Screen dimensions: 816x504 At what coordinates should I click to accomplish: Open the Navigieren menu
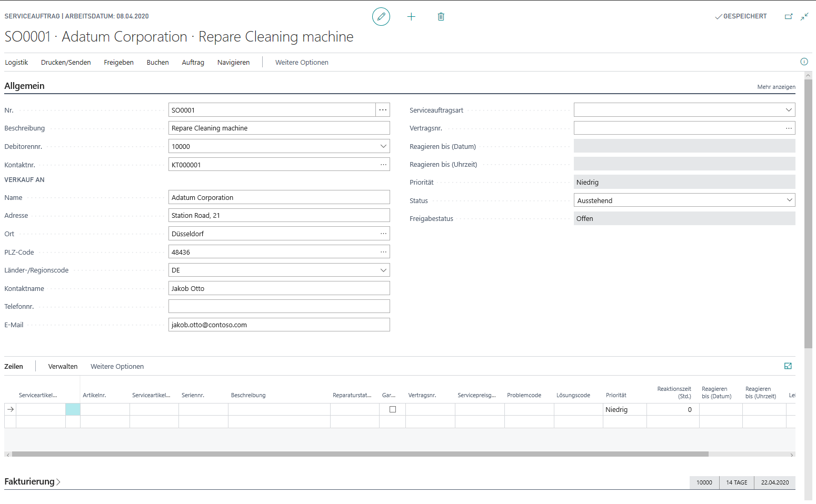(233, 62)
